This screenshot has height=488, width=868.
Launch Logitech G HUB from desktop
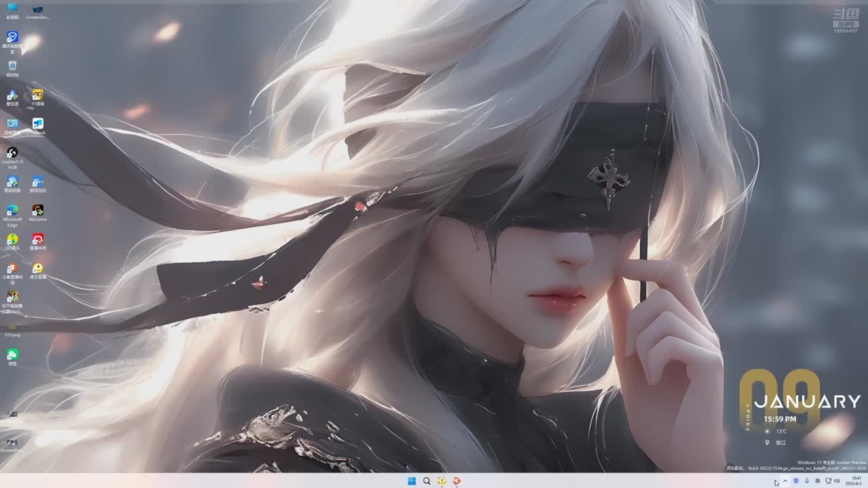click(x=12, y=153)
